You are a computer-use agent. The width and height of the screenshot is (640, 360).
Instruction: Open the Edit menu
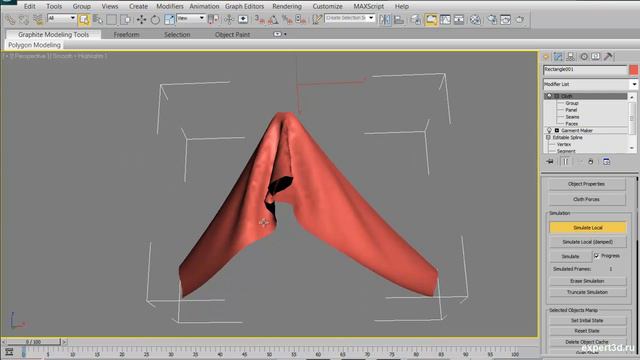pos(29,6)
